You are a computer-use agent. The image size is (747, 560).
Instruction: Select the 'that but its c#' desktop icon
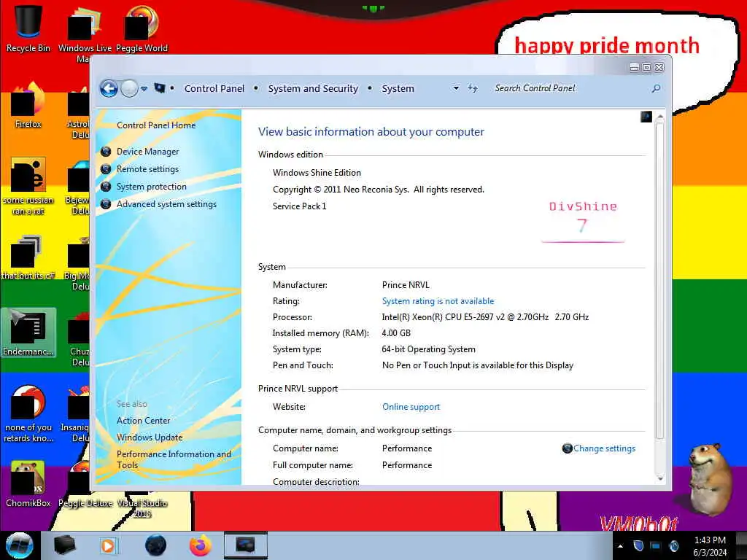(x=28, y=257)
